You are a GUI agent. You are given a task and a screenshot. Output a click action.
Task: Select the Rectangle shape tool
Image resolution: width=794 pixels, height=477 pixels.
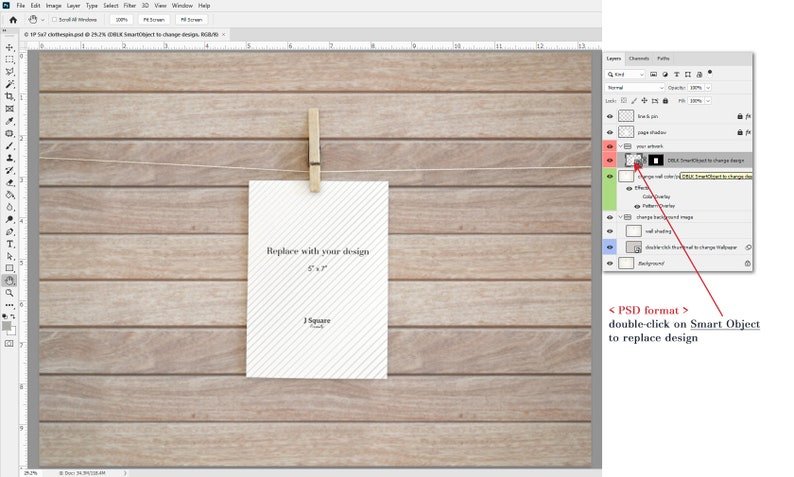tap(9, 268)
